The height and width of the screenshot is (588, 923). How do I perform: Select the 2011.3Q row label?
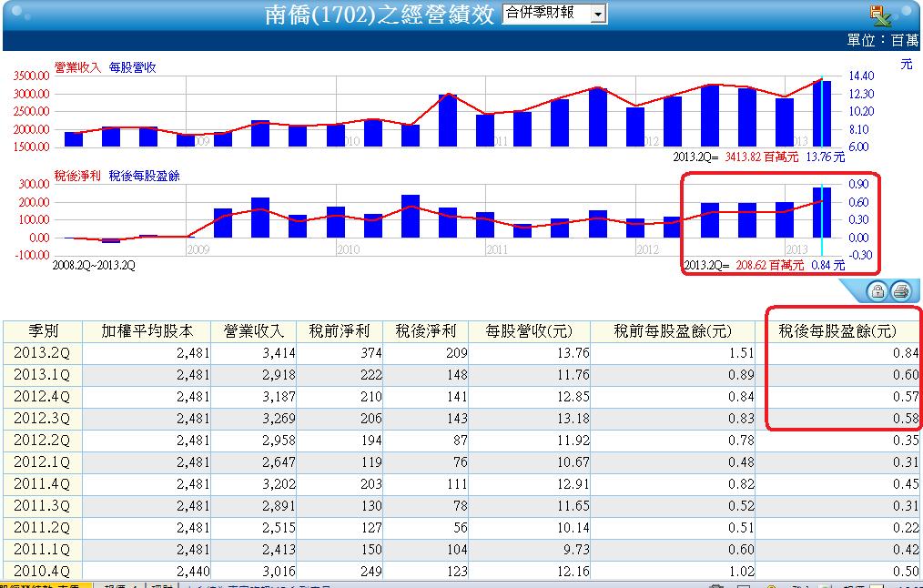[42, 505]
